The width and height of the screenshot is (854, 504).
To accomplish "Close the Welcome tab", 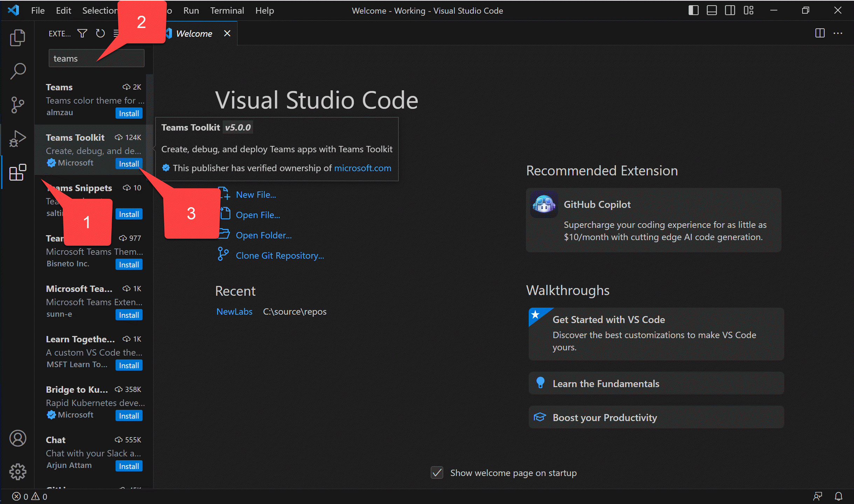I will 227,33.
